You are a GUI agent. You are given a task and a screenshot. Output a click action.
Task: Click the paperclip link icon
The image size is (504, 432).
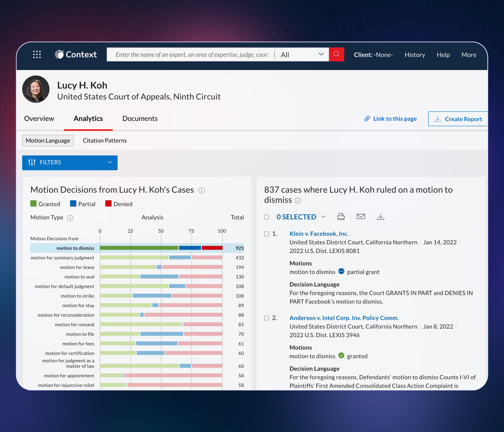point(367,119)
